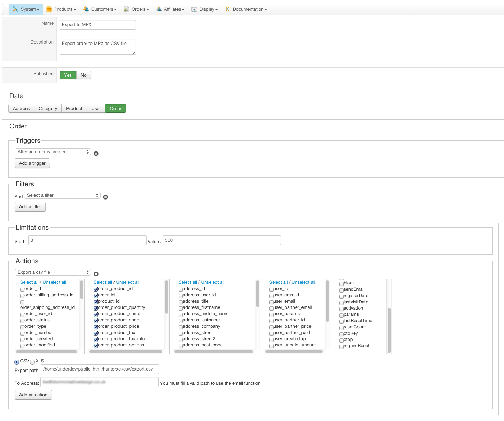Open the Products menu
This screenshot has width=504, height=421.
[x=61, y=9]
